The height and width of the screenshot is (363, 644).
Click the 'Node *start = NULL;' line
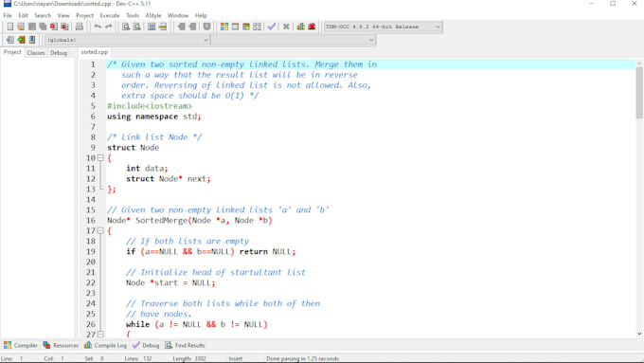[170, 282]
